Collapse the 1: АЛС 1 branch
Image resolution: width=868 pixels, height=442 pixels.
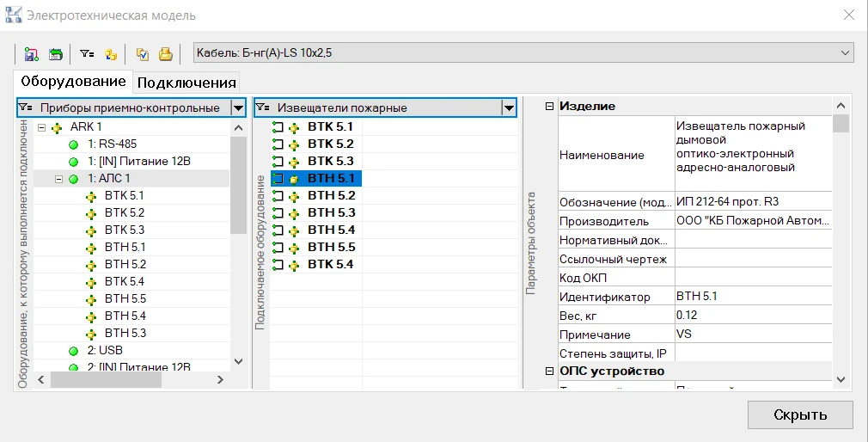pos(58,179)
